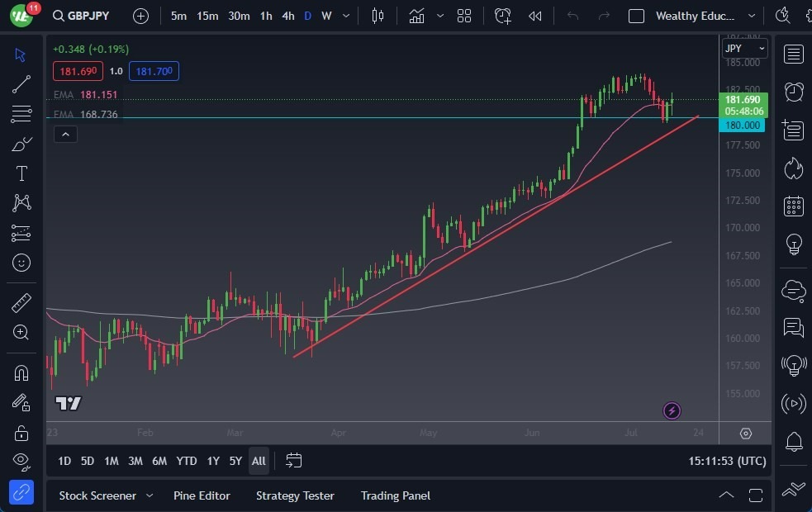Select the 4h timeframe
This screenshot has width=812, height=512.
287,16
